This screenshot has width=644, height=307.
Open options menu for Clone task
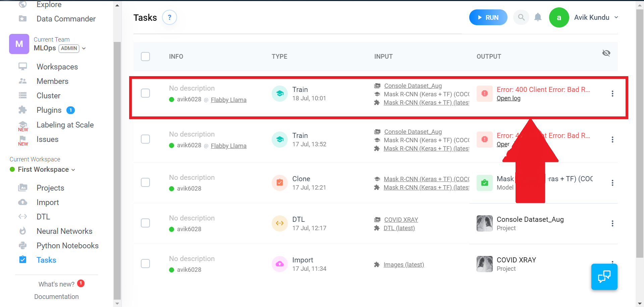(x=612, y=183)
